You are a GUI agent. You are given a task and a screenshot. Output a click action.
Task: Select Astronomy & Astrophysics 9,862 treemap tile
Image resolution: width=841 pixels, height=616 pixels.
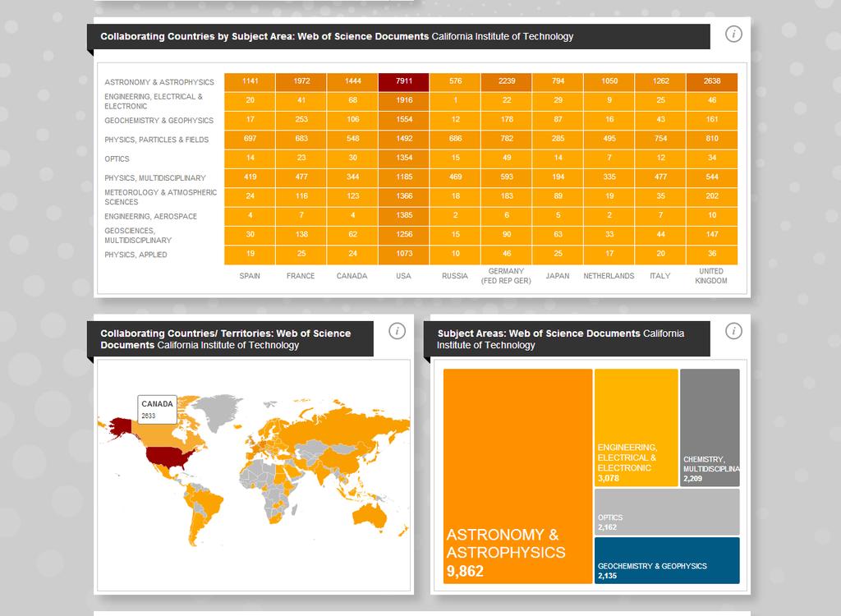tap(517, 476)
